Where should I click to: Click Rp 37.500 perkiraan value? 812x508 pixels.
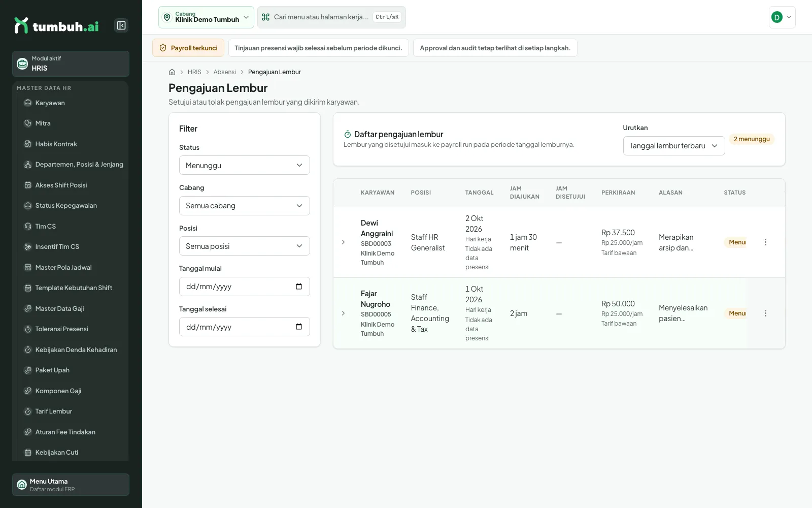click(618, 233)
